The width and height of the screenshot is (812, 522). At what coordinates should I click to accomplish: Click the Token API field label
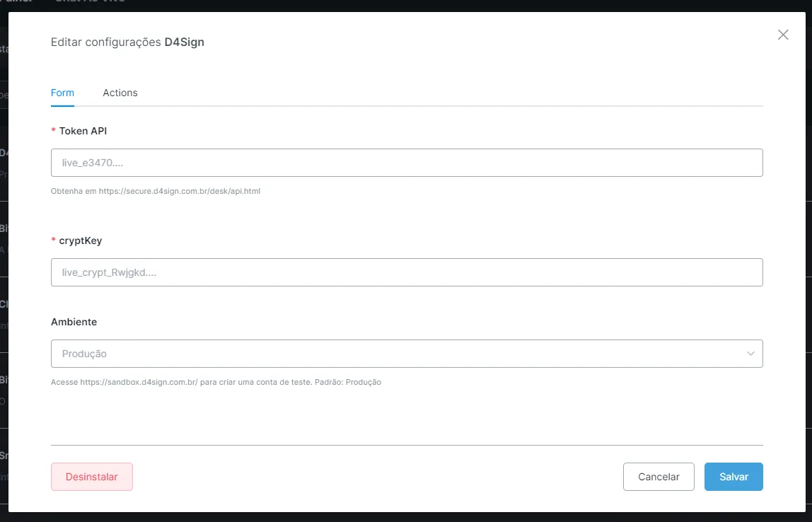(x=83, y=131)
